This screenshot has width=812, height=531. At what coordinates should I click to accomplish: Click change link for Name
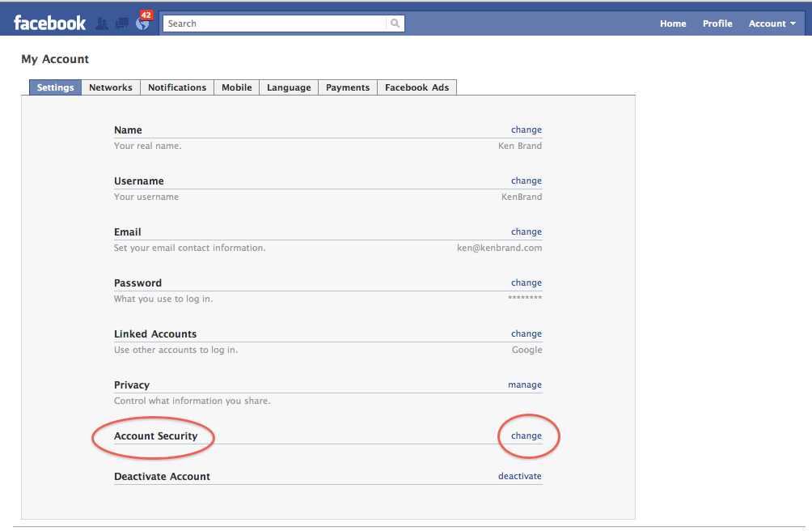point(527,130)
